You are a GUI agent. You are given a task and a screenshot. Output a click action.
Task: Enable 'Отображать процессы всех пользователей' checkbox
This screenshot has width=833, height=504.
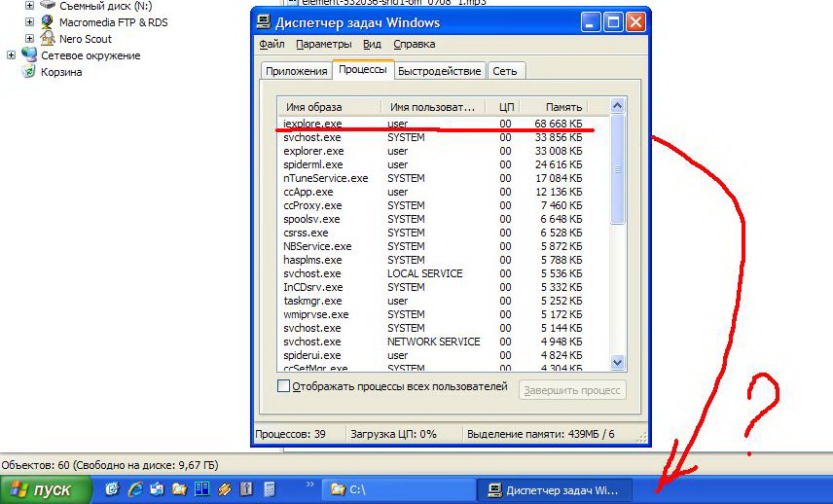coord(284,386)
